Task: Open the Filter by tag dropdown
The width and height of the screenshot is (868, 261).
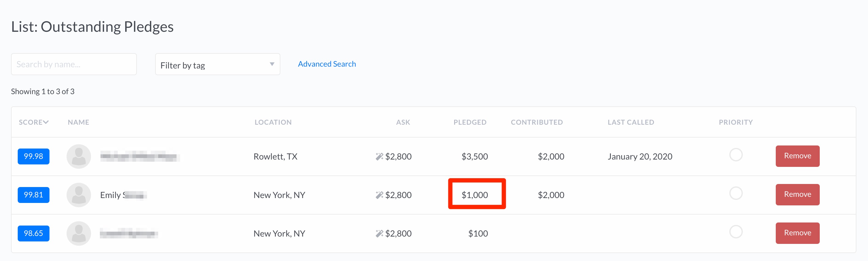Action: click(218, 64)
